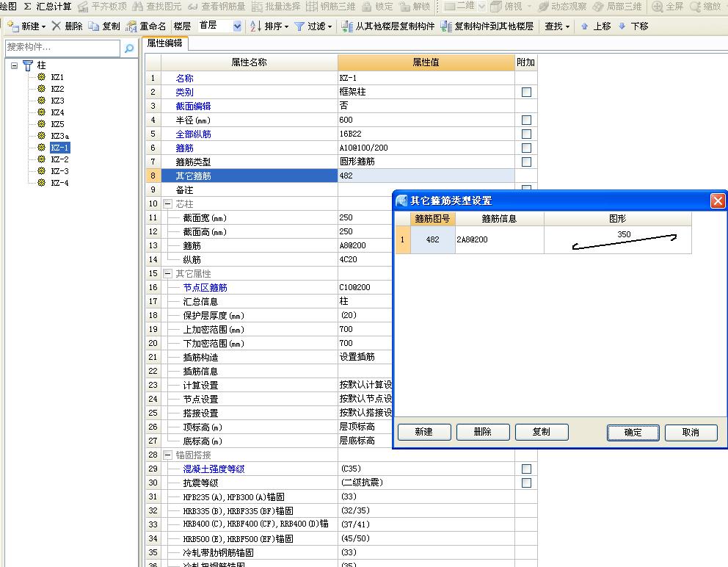Select KZ5 in the column tree
The width and height of the screenshot is (728, 567).
pos(57,124)
